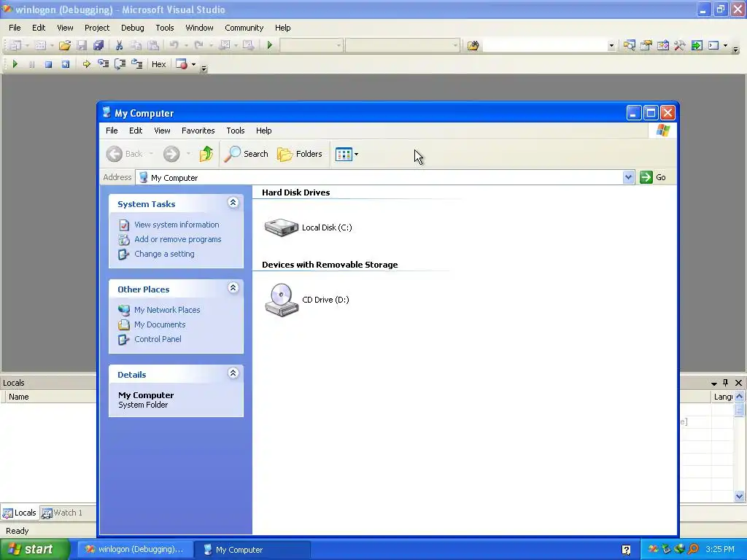The image size is (747, 560).
Task: Open dropdown arrow next to Command Window icon
Action: point(725,46)
